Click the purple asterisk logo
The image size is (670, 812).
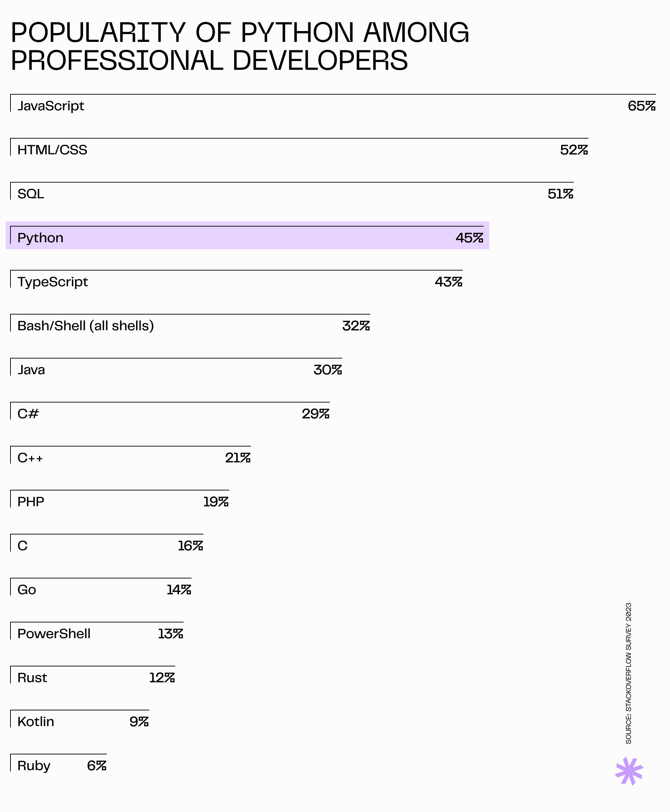click(629, 772)
